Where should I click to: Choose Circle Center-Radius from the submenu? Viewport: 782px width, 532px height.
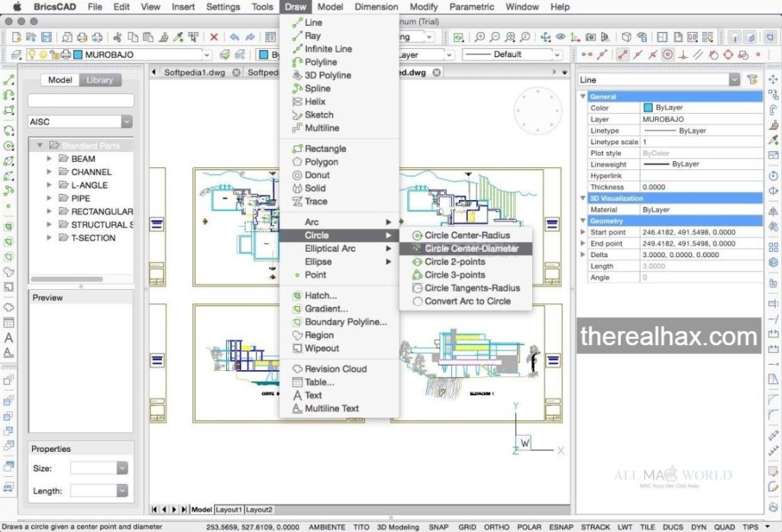465,235
